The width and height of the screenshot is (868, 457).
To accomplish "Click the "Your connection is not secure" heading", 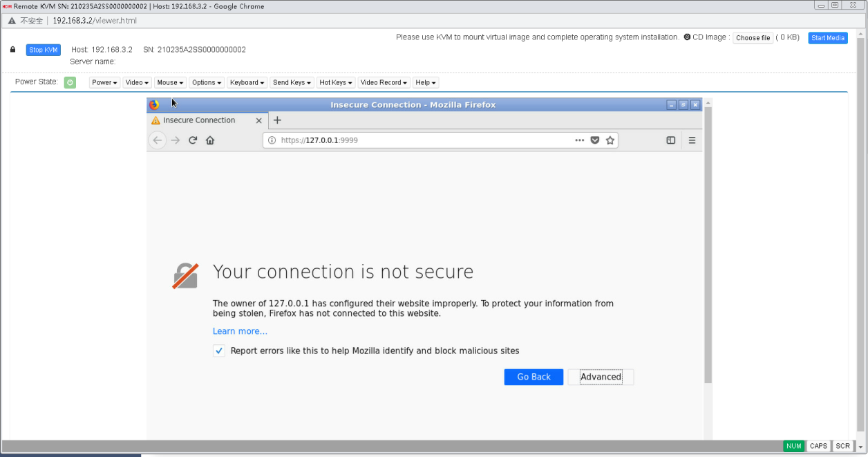I will (x=343, y=272).
